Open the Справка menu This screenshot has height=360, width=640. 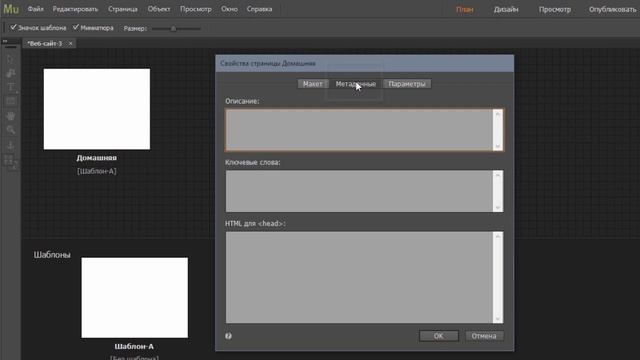point(259,9)
